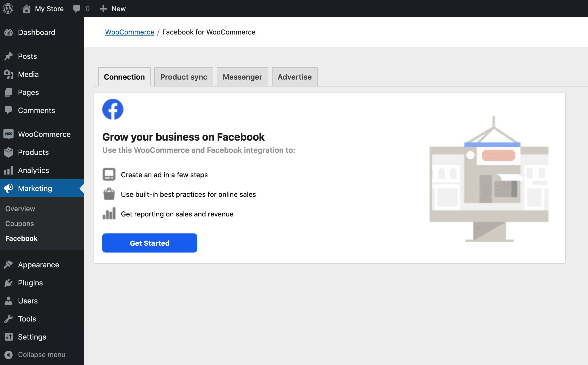Click the Get Started button
The height and width of the screenshot is (365, 588).
pos(150,243)
